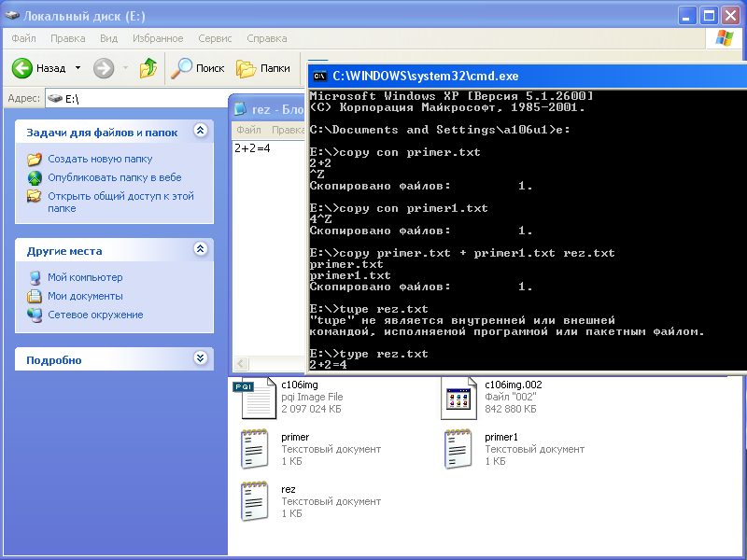Screen dimensions: 747x560
Task: Go up one folder level
Action: tap(148, 68)
